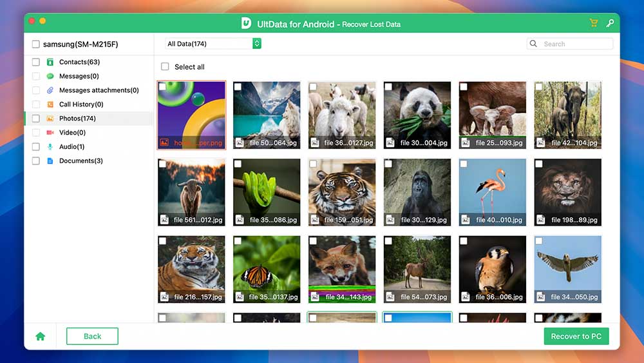Enable the Audio(1) checkbox
The height and width of the screenshot is (363, 644).
pos(35,147)
